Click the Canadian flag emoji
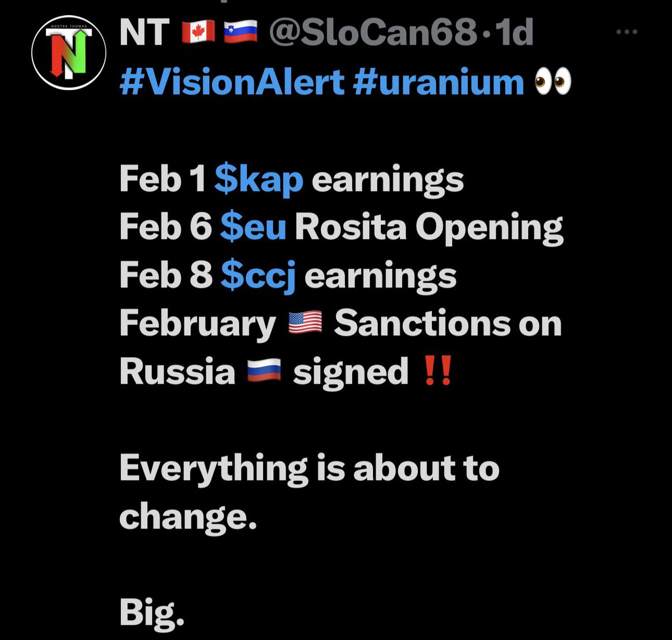This screenshot has height=640, width=672. (x=199, y=34)
